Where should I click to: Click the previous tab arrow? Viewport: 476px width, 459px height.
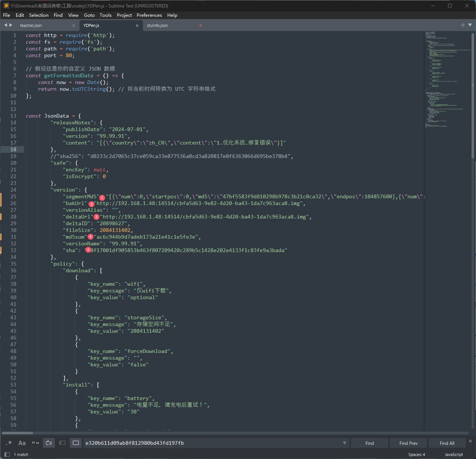coord(6,25)
